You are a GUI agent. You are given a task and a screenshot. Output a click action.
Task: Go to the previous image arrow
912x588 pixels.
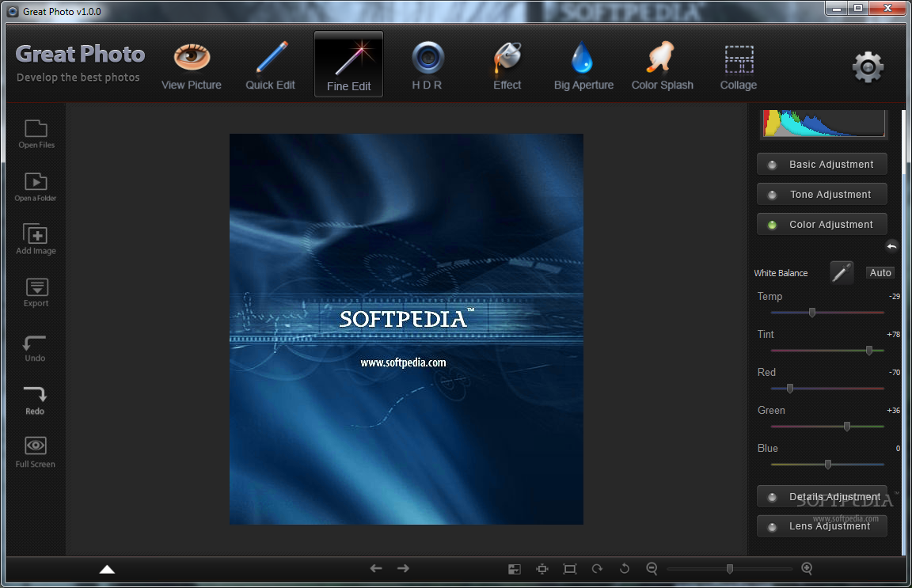click(376, 568)
